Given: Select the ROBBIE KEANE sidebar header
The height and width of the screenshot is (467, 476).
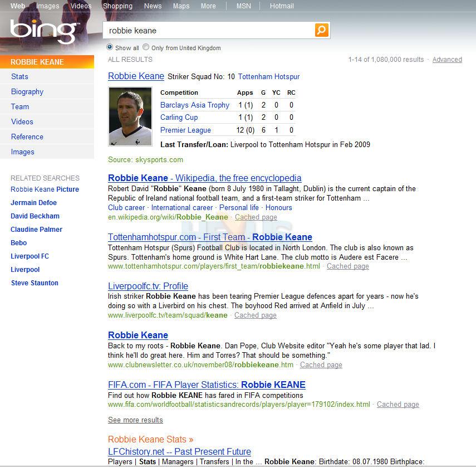Looking at the screenshot, I should coord(47,62).
